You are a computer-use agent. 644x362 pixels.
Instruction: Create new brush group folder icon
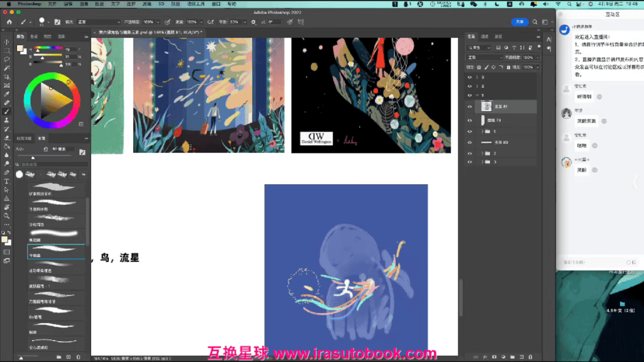[x=58, y=357]
